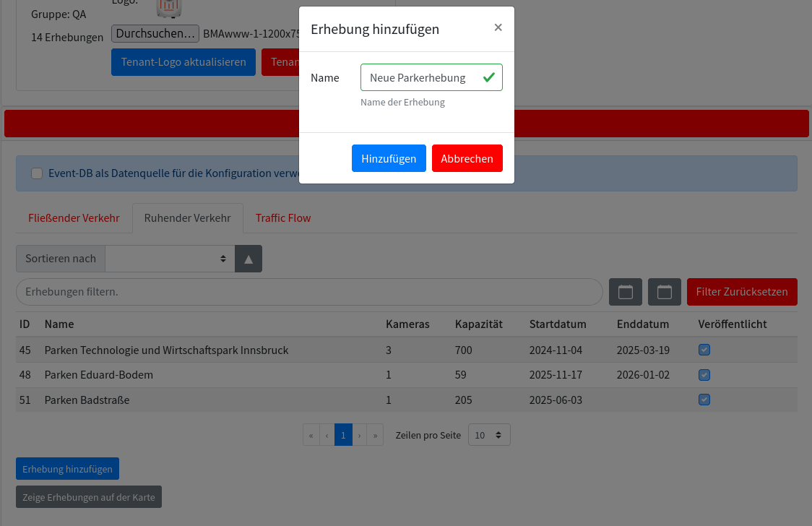
Task: Click Tenant-Logo aktualisieren button
Action: [x=183, y=62]
